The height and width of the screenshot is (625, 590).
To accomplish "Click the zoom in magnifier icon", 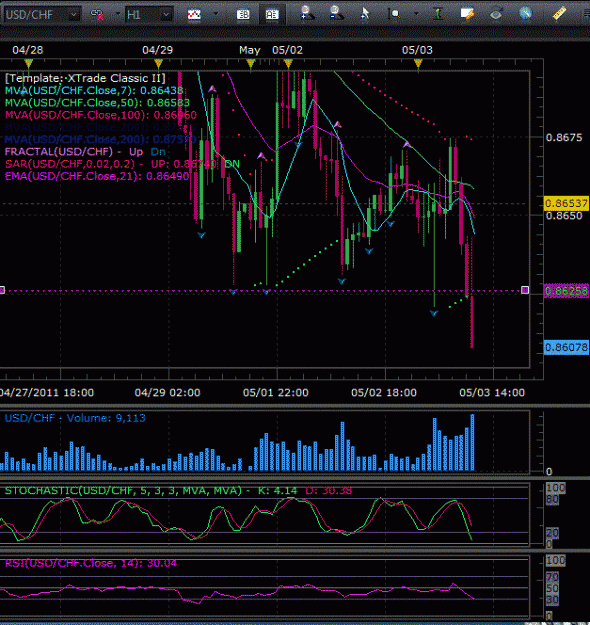I will pos(307,13).
